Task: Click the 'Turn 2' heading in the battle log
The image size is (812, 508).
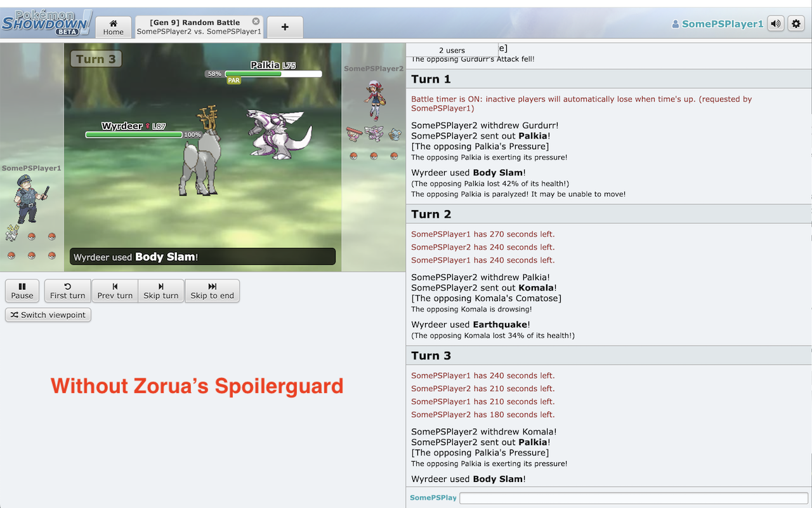Action: (x=431, y=215)
